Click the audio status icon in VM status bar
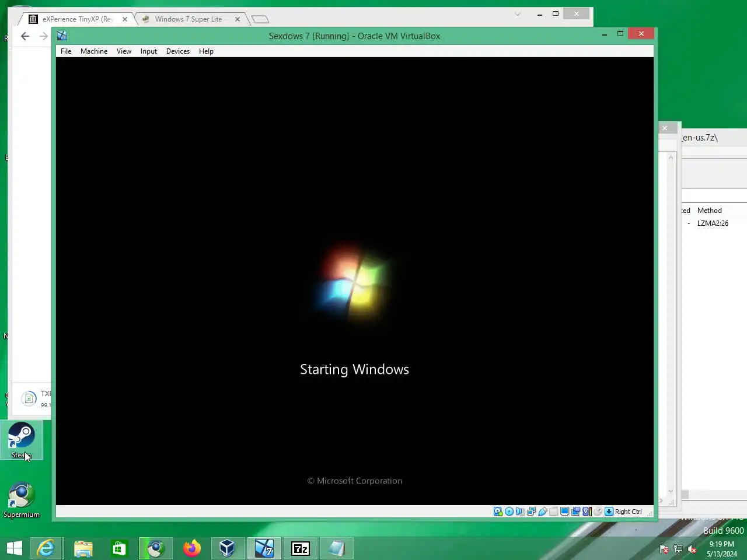Image resolution: width=747 pixels, height=560 pixels. pyautogui.click(x=520, y=512)
